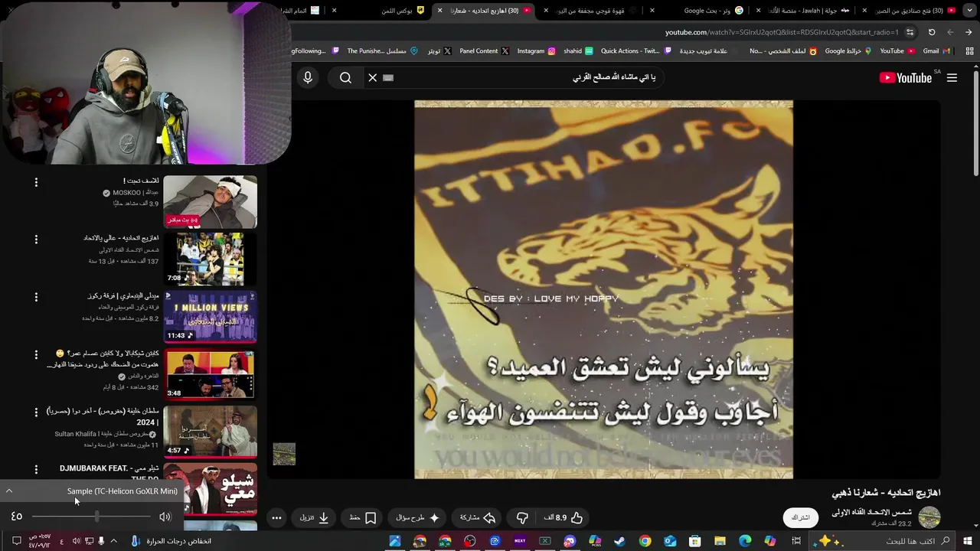Open the channel avatar of شمس الاتحاد

(929, 517)
